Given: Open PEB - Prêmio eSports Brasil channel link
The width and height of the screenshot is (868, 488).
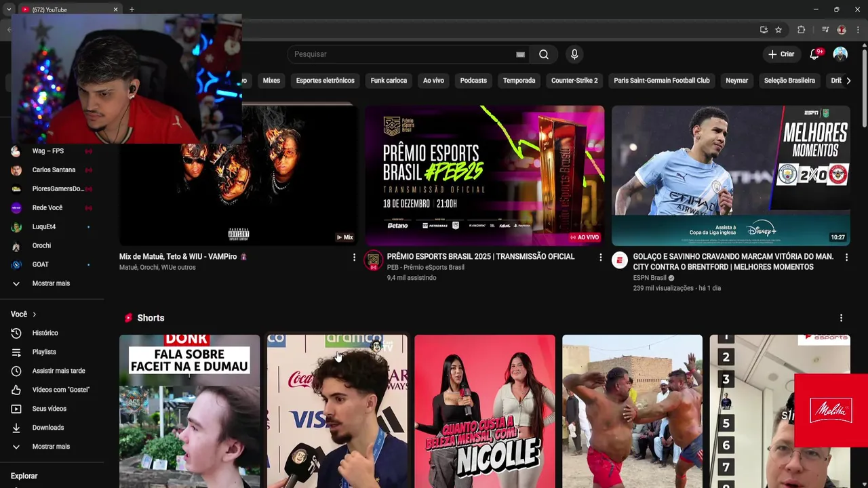Looking at the screenshot, I should point(425,268).
